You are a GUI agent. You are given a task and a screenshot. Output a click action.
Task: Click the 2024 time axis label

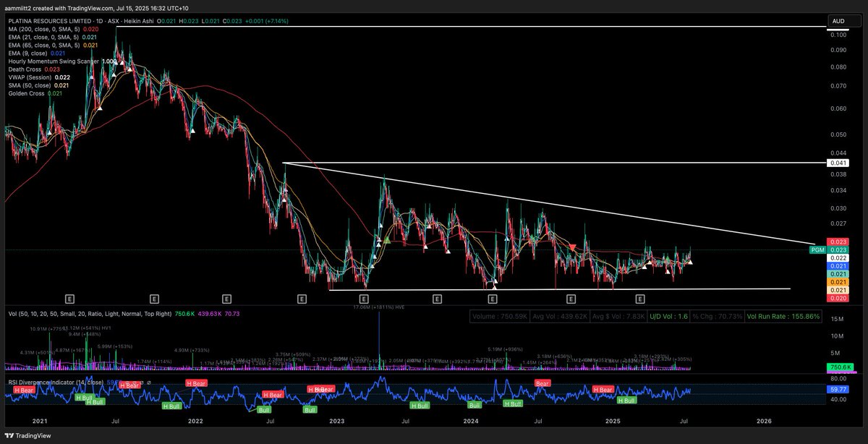pyautogui.click(x=472, y=420)
